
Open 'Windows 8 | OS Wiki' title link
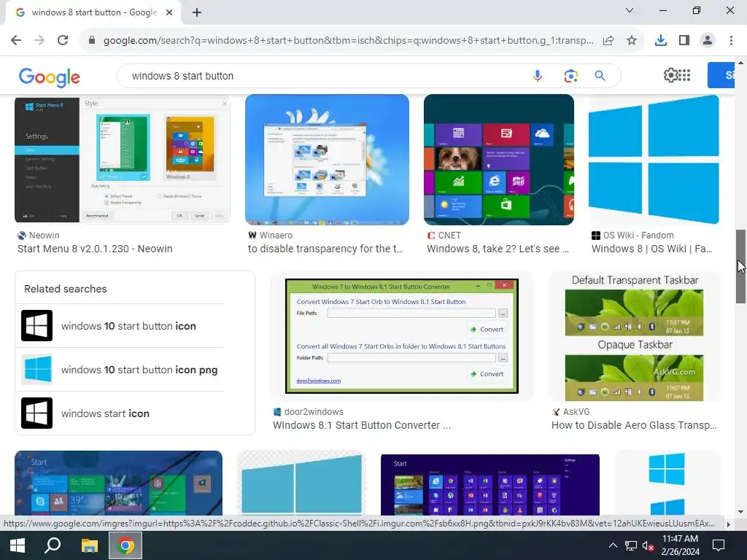click(652, 249)
